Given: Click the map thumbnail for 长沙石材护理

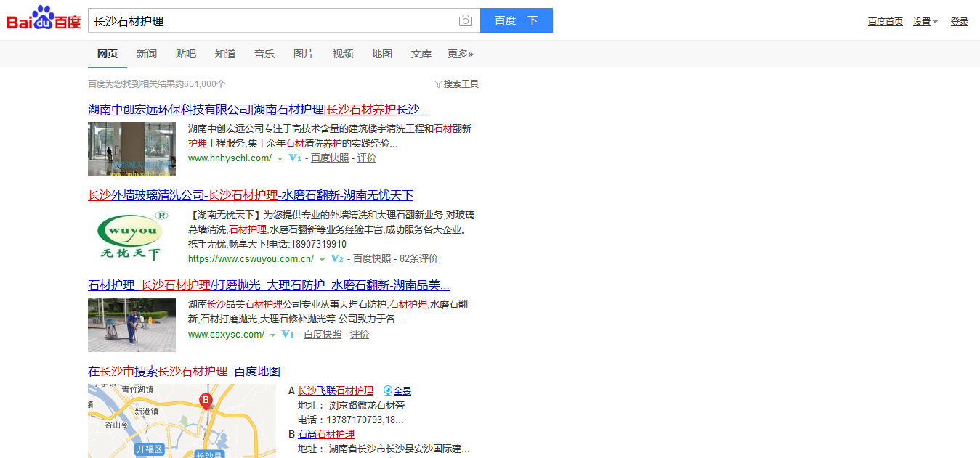Looking at the screenshot, I should pos(181,421).
